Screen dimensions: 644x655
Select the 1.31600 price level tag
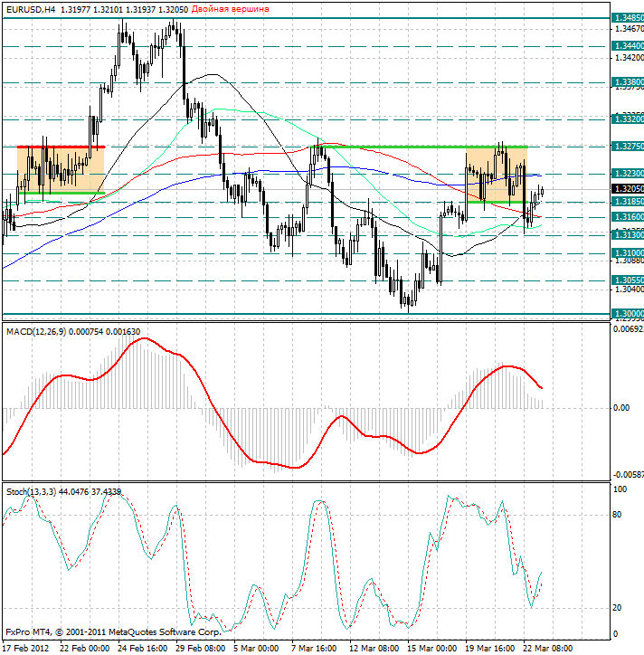point(628,217)
